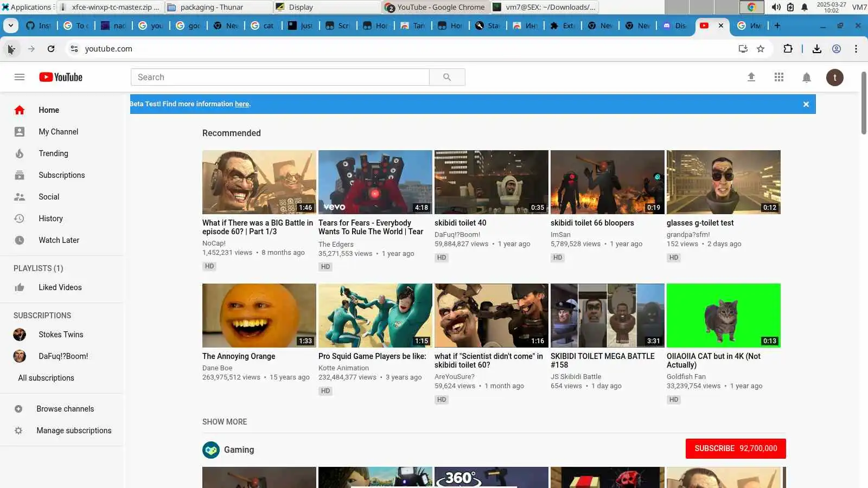Screen dimensions: 868x488
Task: Open the upload video icon
Action: 751,77
